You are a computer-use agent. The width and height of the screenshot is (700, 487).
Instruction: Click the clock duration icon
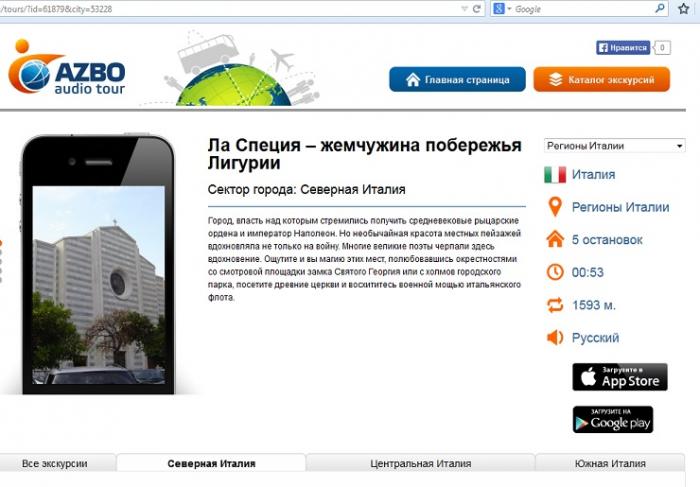tap(555, 272)
